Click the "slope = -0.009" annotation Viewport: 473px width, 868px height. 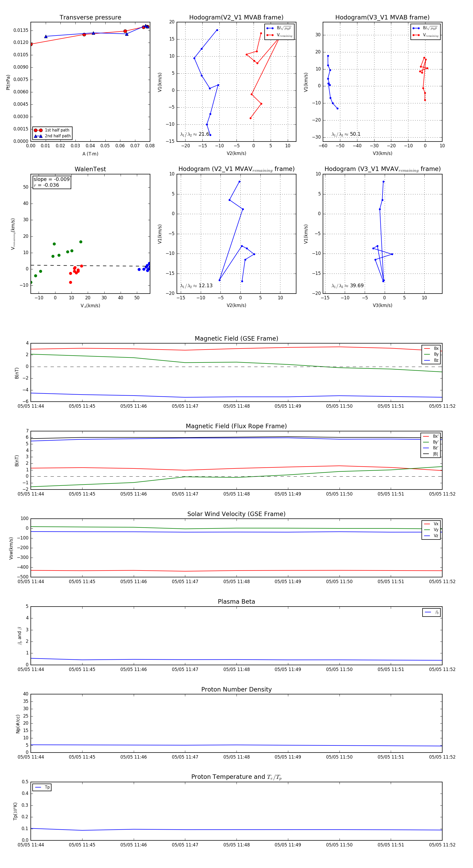tap(52, 179)
